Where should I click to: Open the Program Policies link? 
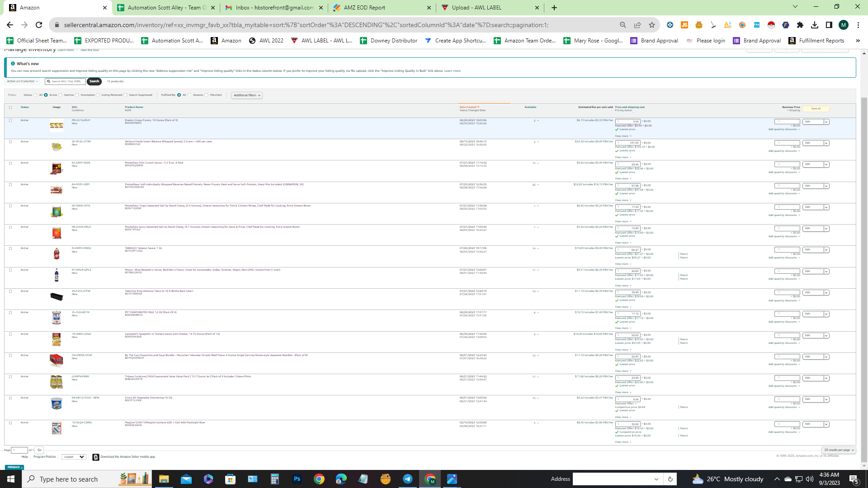tap(45, 457)
